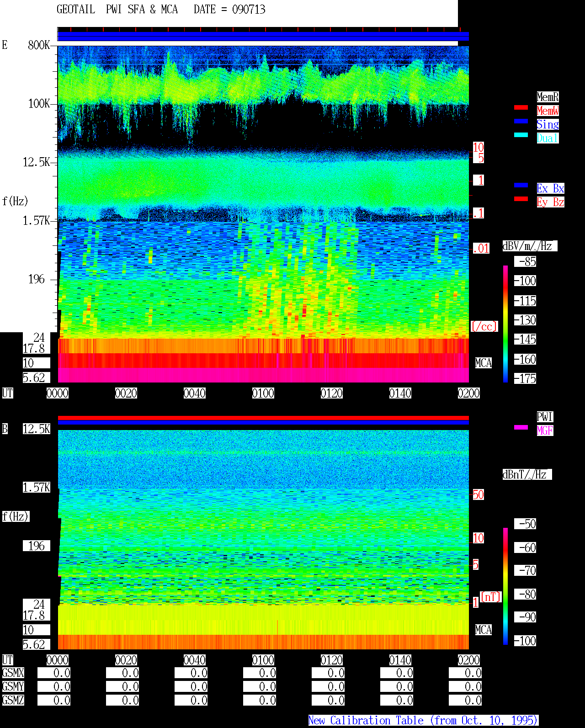585x728 pixels.
Task: Click the cyan Dual legend swatch
Action: [521, 135]
